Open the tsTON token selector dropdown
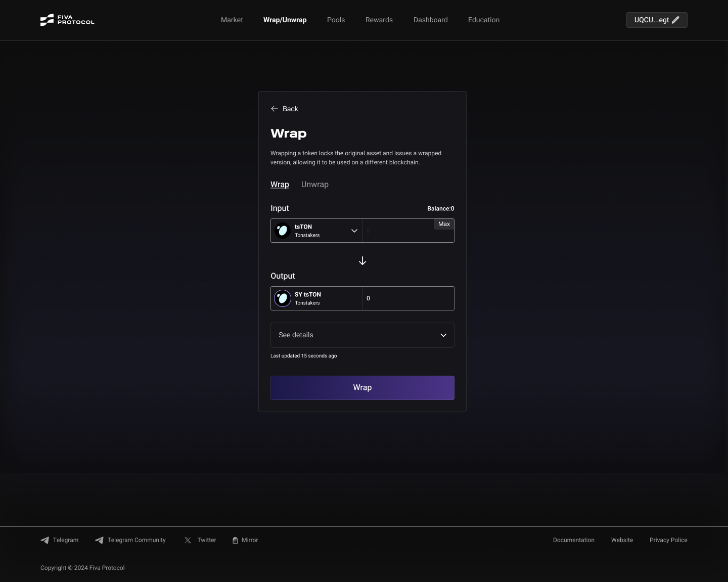This screenshot has width=728, height=582. pyautogui.click(x=354, y=231)
